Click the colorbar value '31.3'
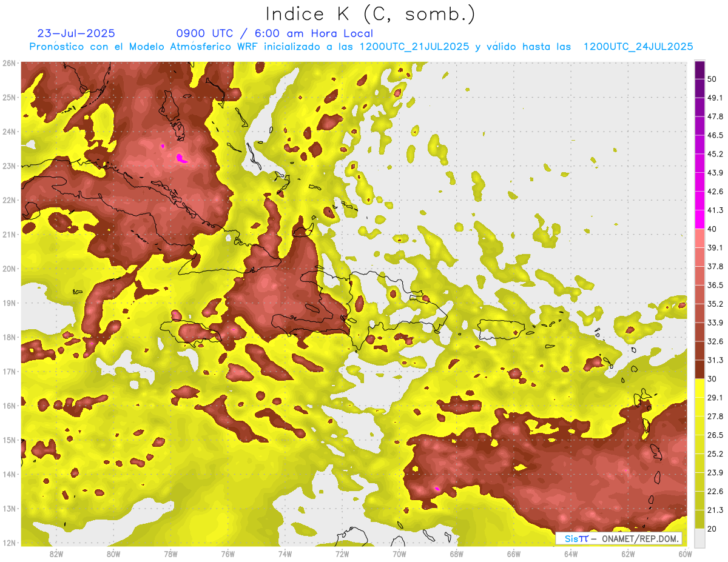The image size is (728, 562). 715,360
